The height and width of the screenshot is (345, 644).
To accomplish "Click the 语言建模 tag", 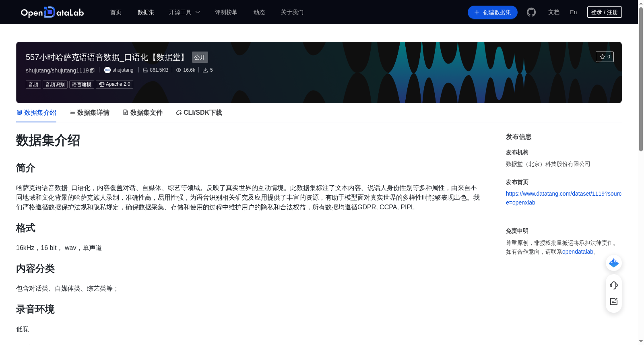I will [x=82, y=85].
